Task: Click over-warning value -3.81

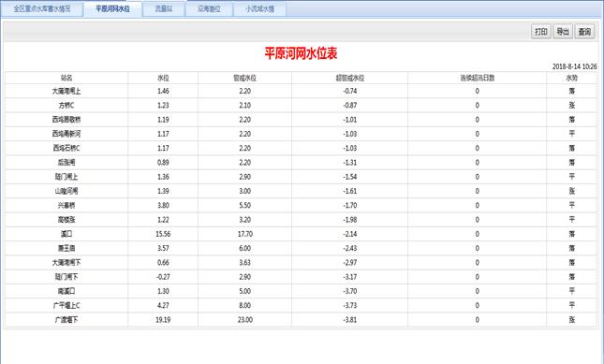Action: coord(350,320)
